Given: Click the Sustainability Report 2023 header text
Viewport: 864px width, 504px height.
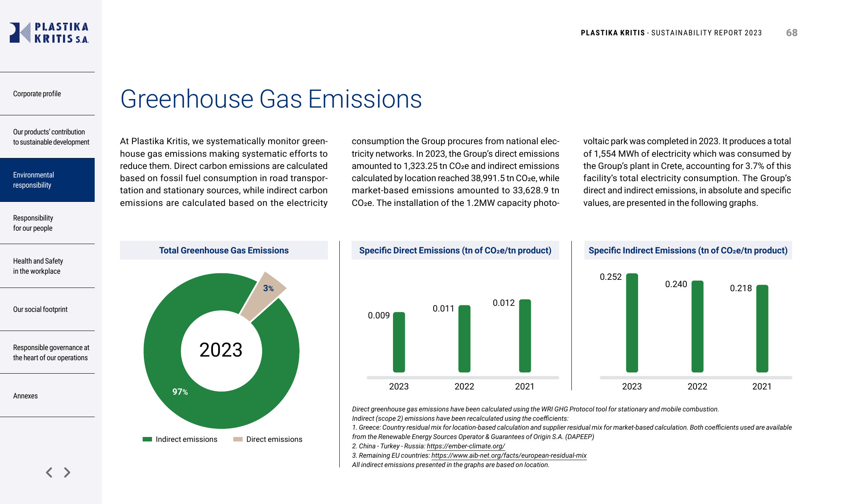Looking at the screenshot, I should point(706,32).
